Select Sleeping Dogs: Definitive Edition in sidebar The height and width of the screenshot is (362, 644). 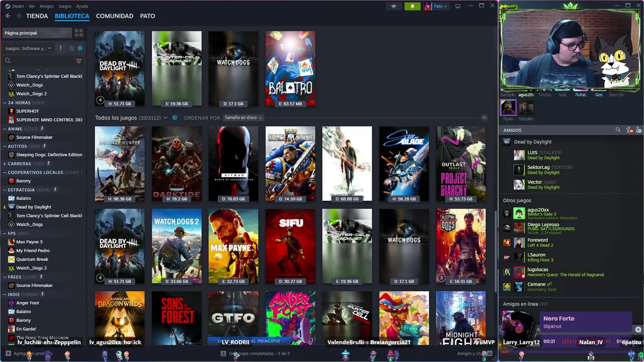(49, 155)
